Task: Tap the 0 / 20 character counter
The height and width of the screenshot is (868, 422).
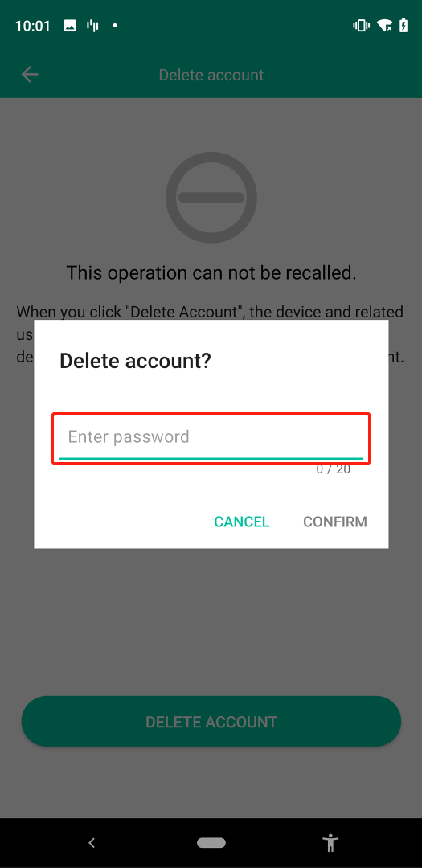Action: (x=334, y=469)
